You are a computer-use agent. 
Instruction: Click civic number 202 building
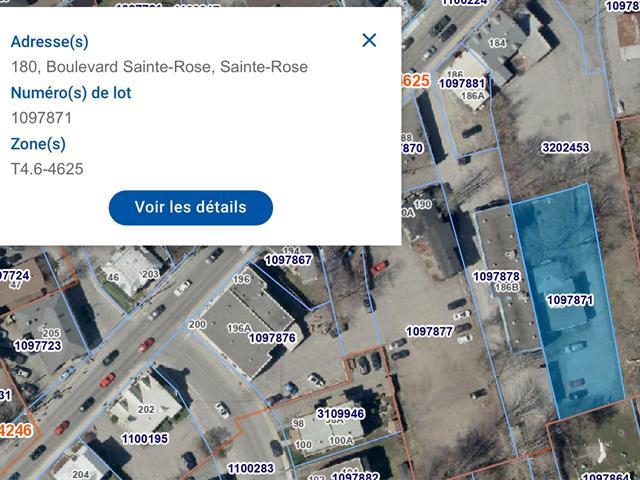[x=146, y=409]
